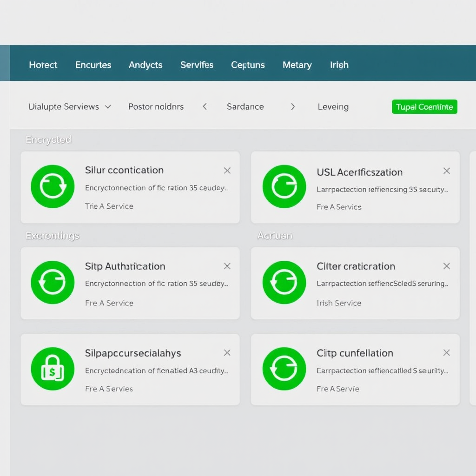The width and height of the screenshot is (476, 476).
Task: Switch to the Metary nav item
Action: (297, 65)
